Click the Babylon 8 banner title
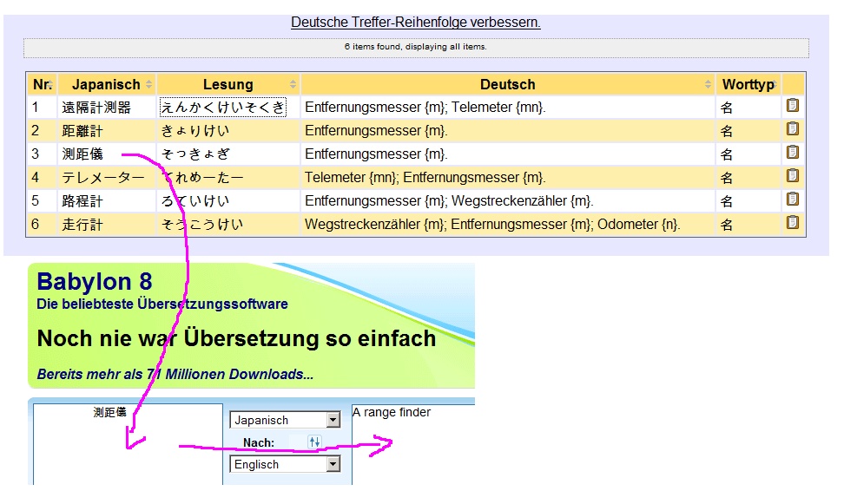The width and height of the screenshot is (844, 504). coord(94,281)
